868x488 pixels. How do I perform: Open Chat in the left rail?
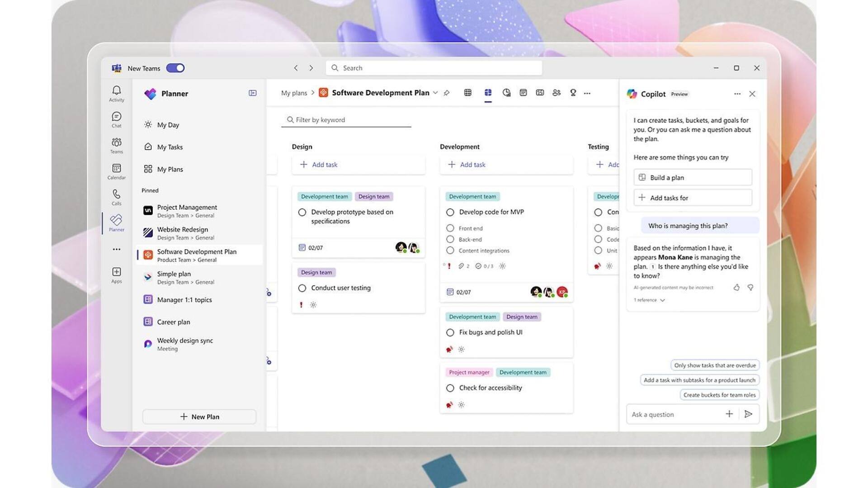coord(116,119)
